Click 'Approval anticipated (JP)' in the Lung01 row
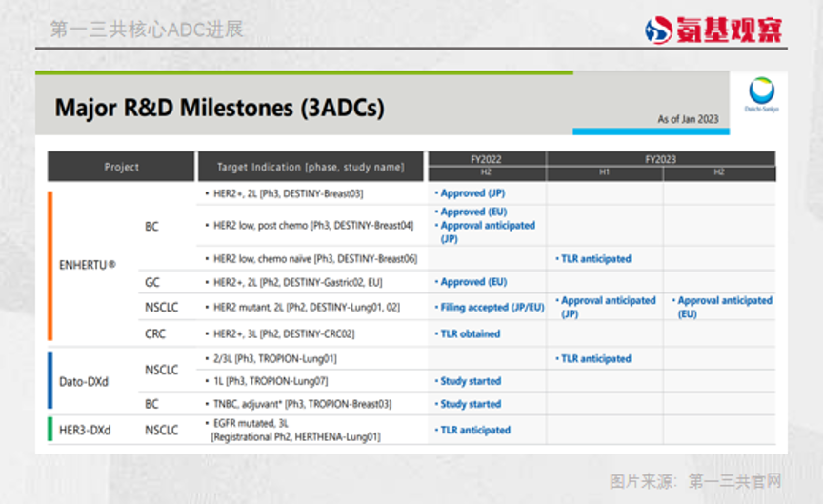Image resolution: width=823 pixels, height=504 pixels. point(609,307)
